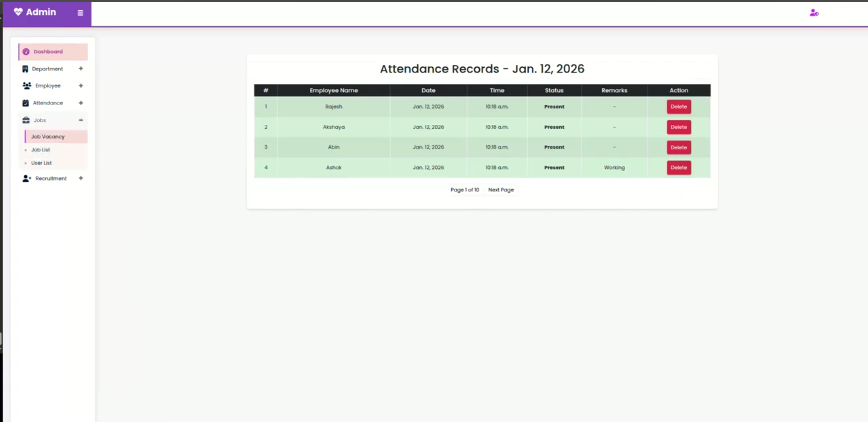Open the Dashboard menu item
Image resolution: width=868 pixels, height=422 pixels.
click(53, 52)
